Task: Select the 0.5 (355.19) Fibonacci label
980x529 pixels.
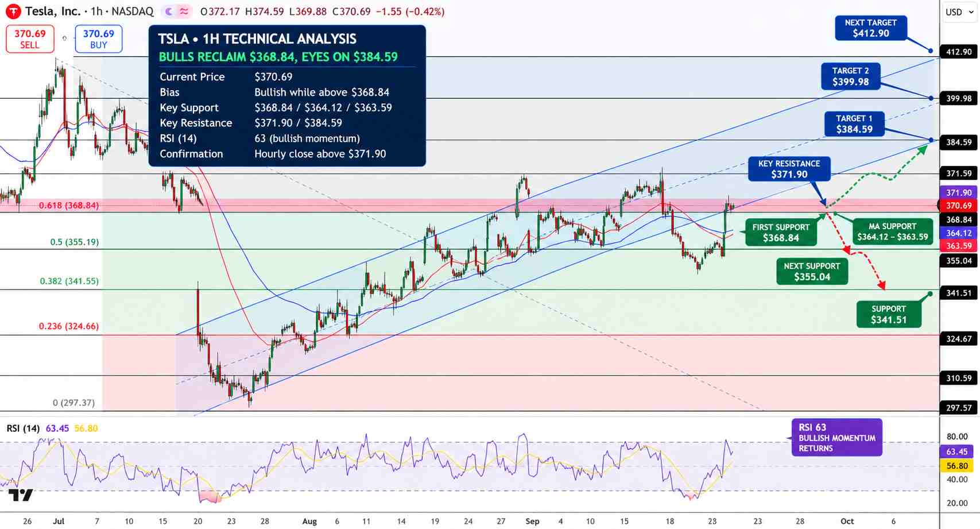Action: (75, 242)
